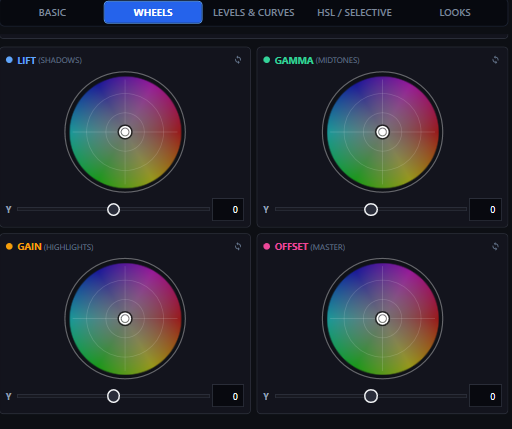Reset the Lift shadows wheel

coord(238,60)
